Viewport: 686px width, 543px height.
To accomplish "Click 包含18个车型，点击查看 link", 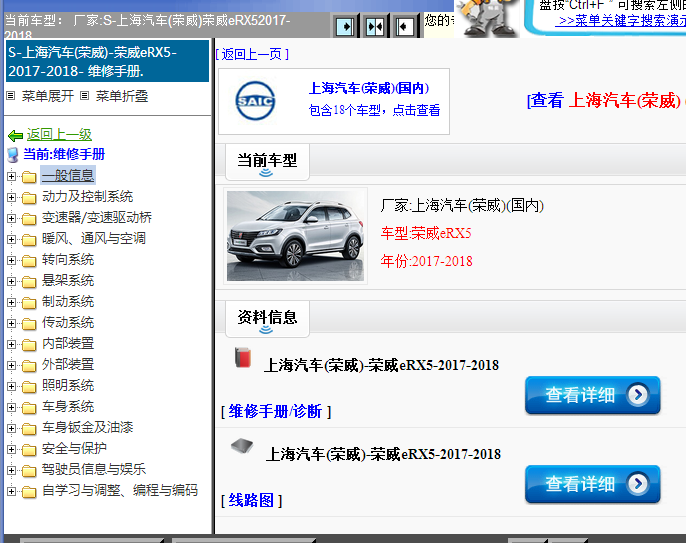I will 374,110.
